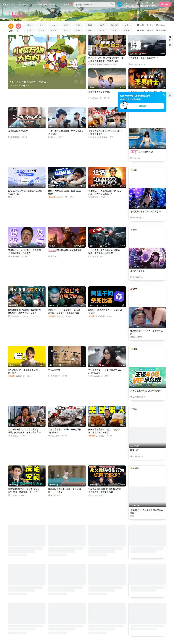The width and height of the screenshot is (174, 644).
Task: Open the 阿里千问杀死比赛 video thumbnail
Action: (x=107, y=297)
